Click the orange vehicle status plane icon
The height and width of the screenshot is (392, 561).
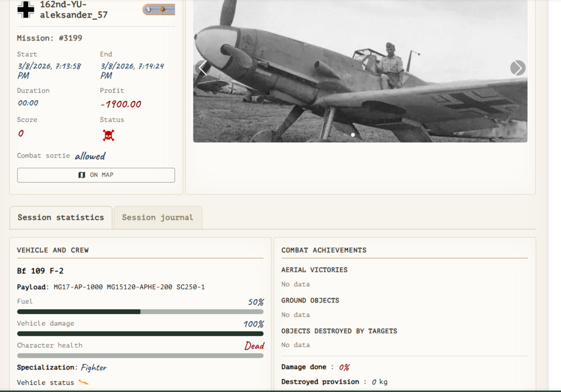84,382
